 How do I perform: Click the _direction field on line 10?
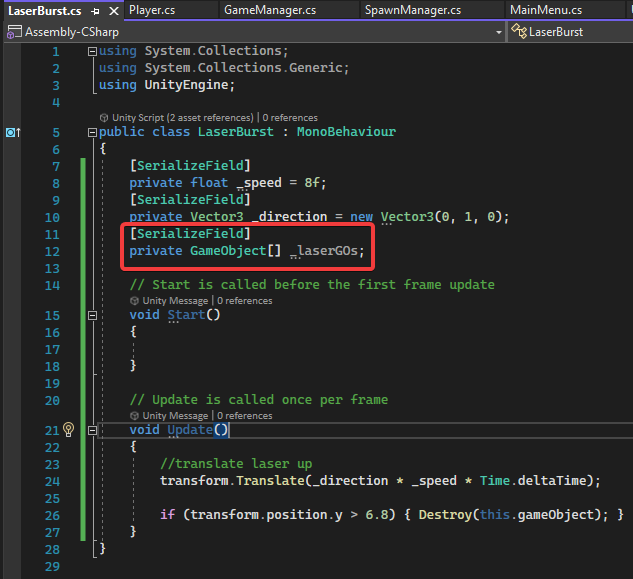pyautogui.click(x=289, y=217)
